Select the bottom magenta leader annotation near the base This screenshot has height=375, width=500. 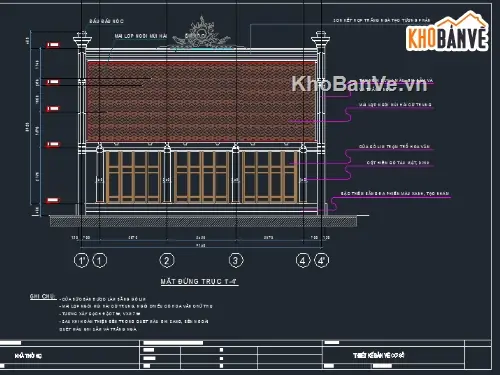[395, 194]
